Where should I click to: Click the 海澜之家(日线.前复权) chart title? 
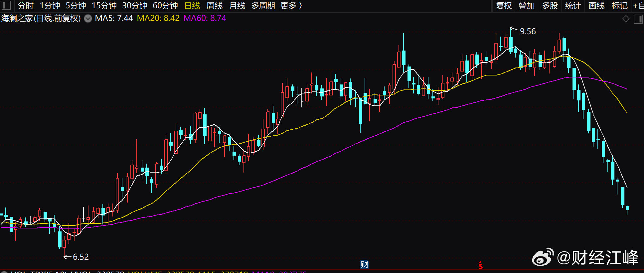[41, 18]
